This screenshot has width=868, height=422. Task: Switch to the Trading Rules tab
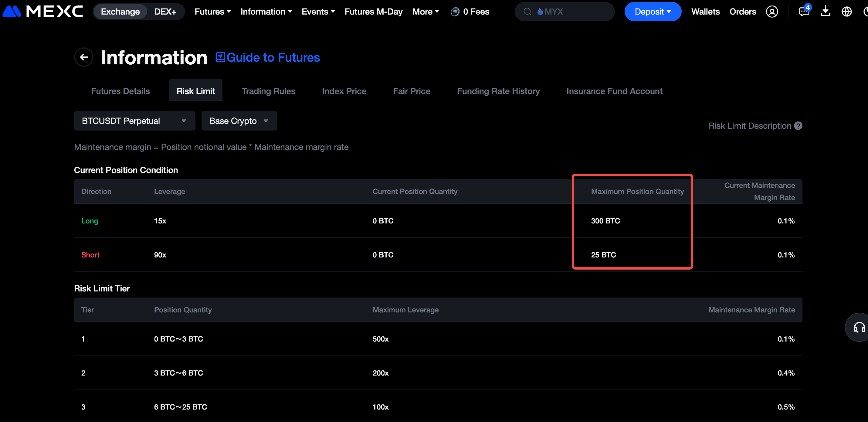268,91
